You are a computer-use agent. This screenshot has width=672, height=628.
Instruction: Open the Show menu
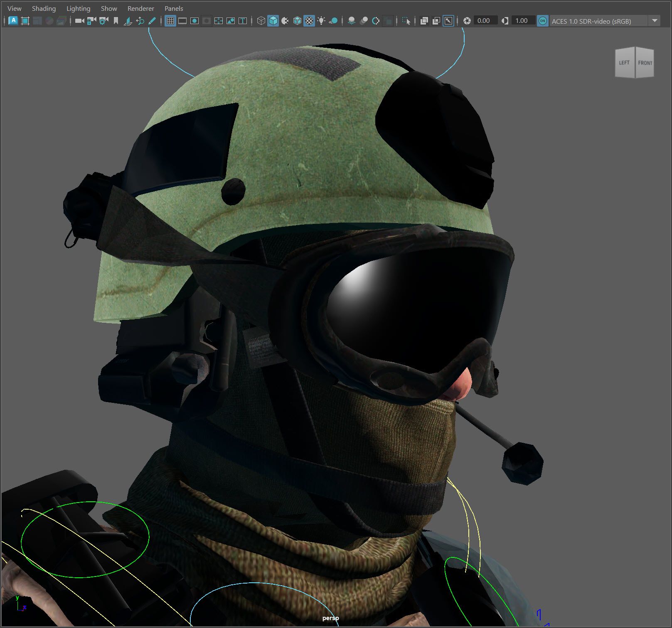109,8
